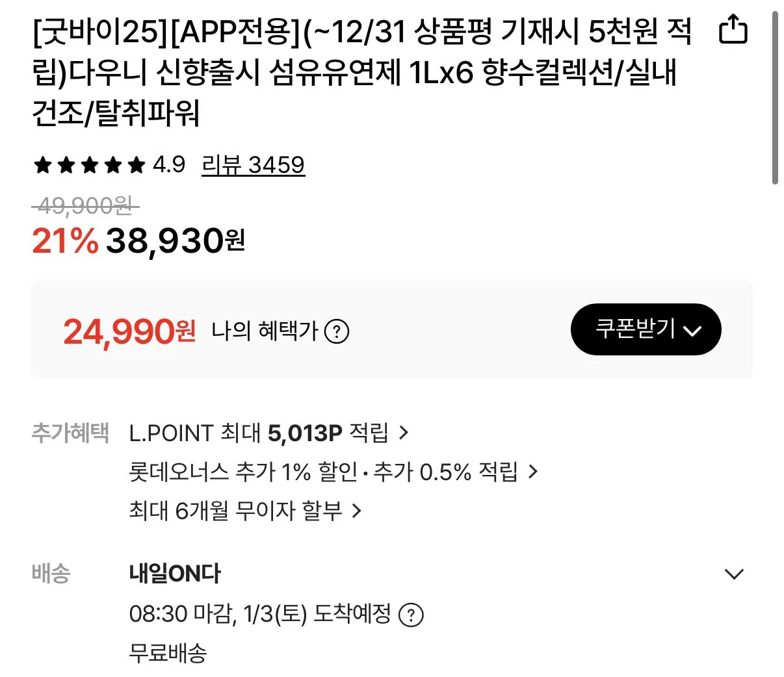Expand the 쿠폰받기 coupon dropdown
This screenshot has width=784, height=677.
click(x=645, y=329)
